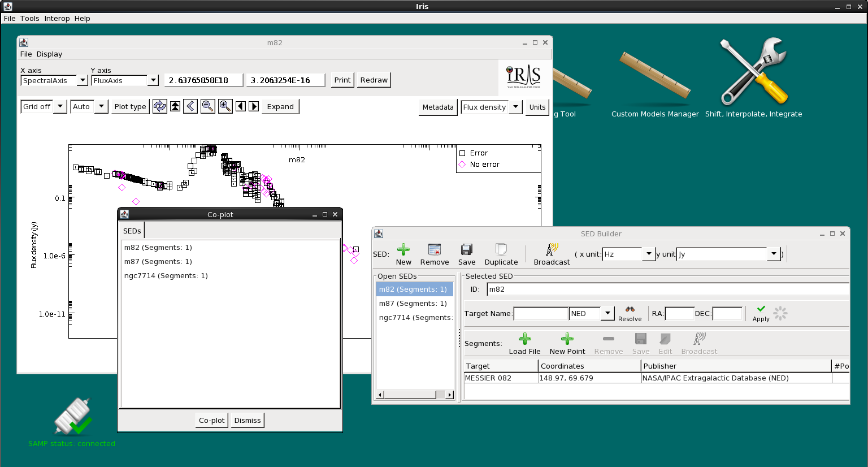Click the Open SEDs horizontal scrollbar
The image size is (868, 467).
click(415, 395)
